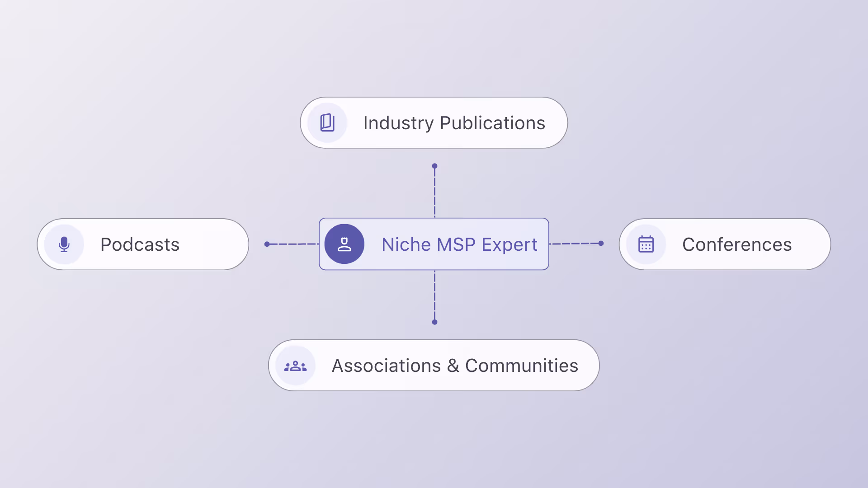Click the person icon in the Niche MSP Expert box
868x488 pixels.
[x=344, y=244]
